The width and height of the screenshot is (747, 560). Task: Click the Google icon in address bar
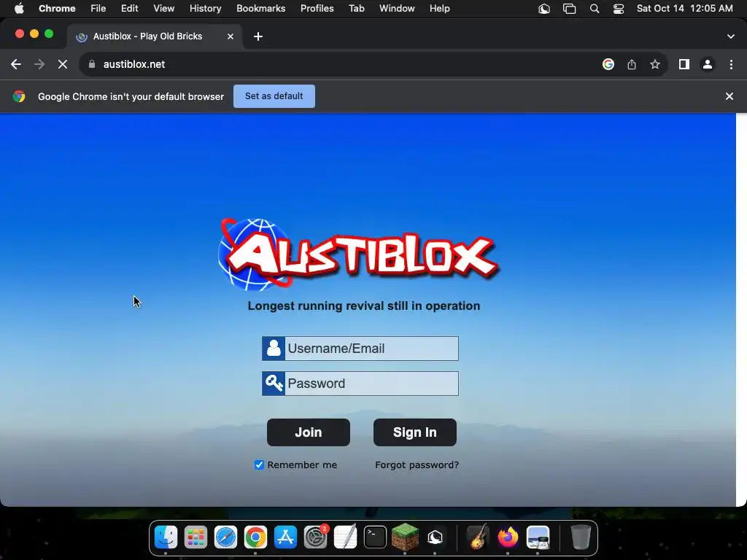point(608,64)
